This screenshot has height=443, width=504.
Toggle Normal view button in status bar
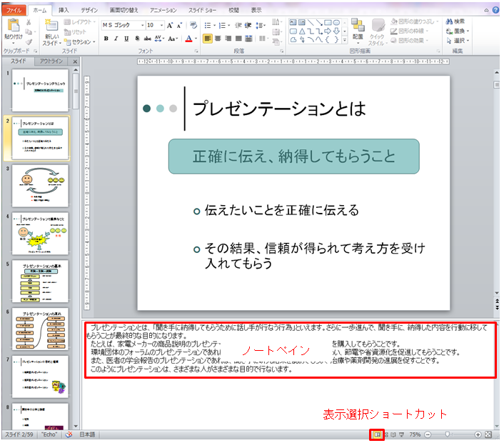(377, 434)
